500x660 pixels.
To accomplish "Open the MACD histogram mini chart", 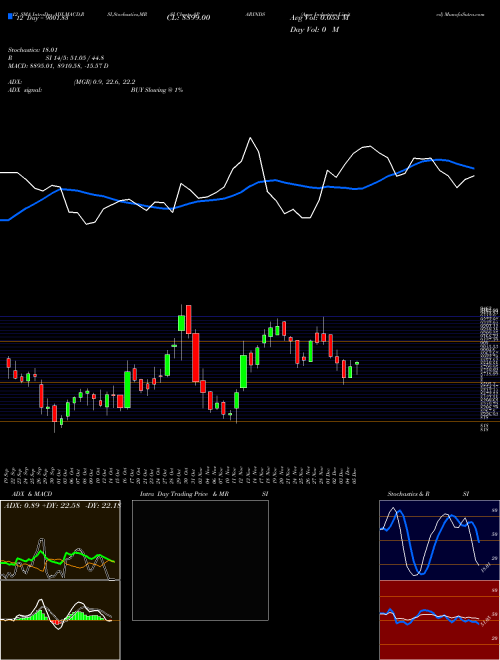I will coord(60,620).
